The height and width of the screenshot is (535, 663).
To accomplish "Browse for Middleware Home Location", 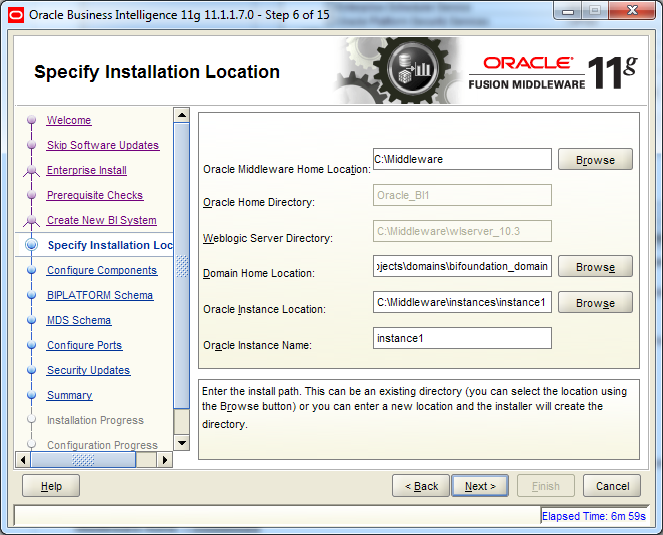I will (595, 159).
